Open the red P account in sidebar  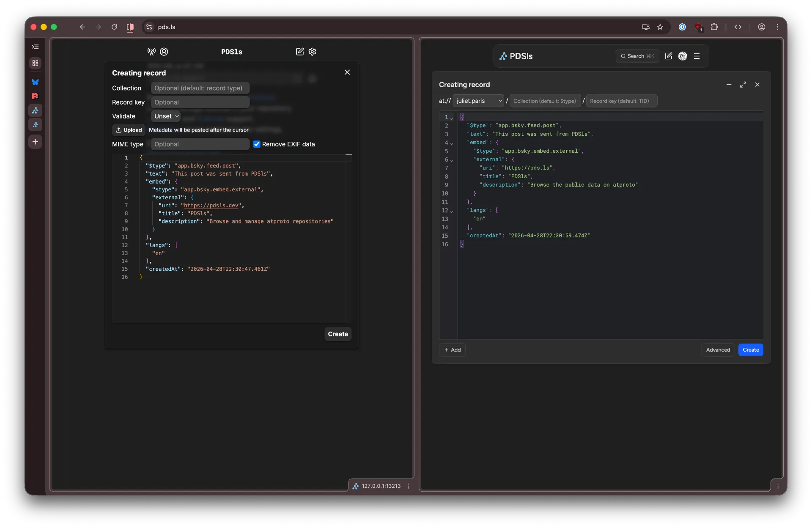36,96
